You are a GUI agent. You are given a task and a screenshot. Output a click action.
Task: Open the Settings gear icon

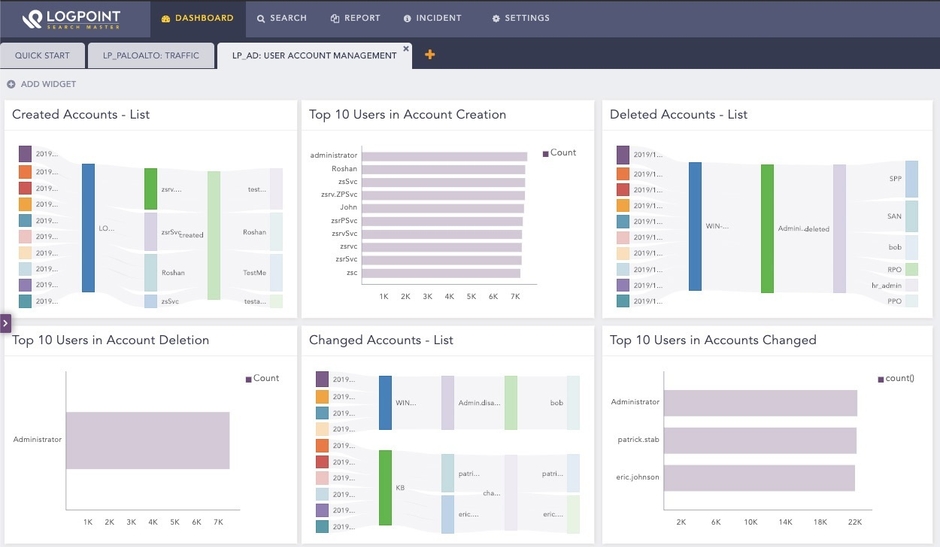pyautogui.click(x=496, y=18)
